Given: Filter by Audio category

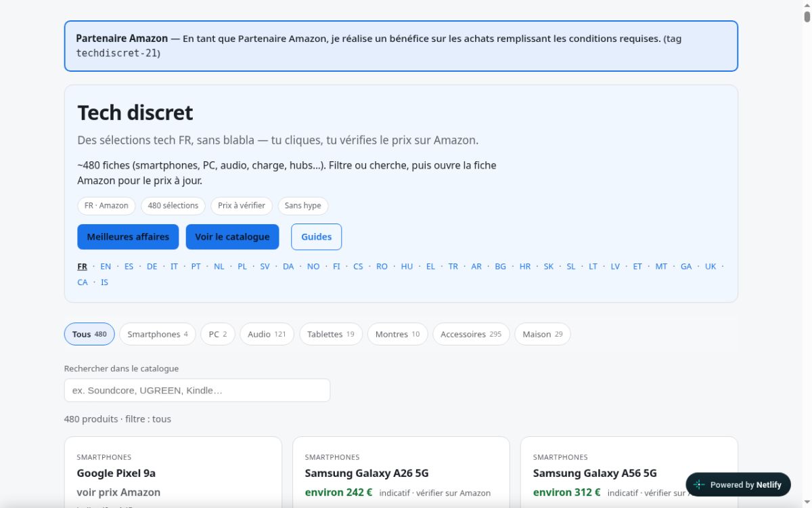Looking at the screenshot, I should click(x=267, y=334).
